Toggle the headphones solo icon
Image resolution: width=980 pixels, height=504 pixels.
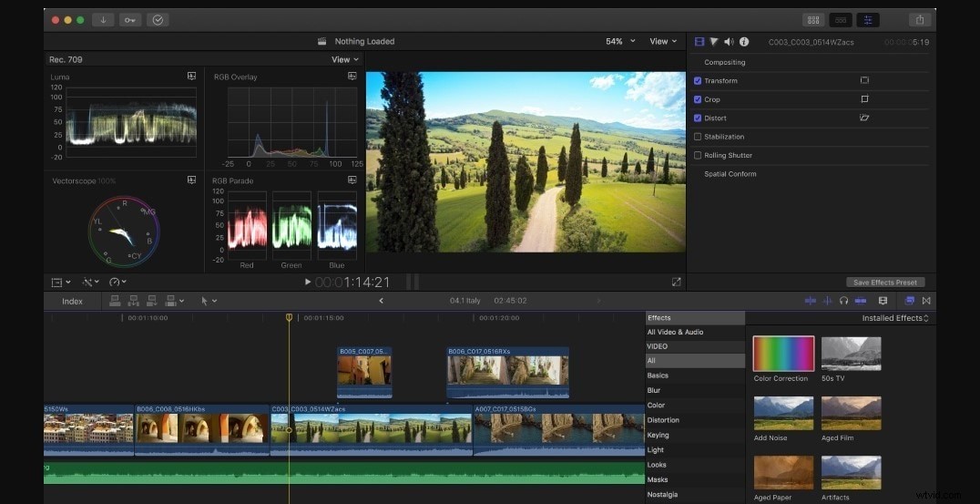(843, 301)
